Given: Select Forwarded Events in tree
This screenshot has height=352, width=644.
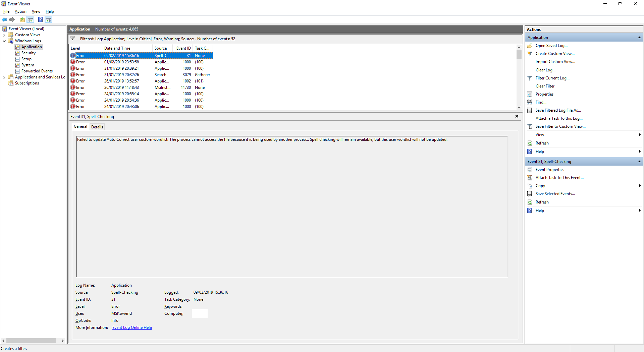Looking at the screenshot, I should pyautogui.click(x=37, y=71).
